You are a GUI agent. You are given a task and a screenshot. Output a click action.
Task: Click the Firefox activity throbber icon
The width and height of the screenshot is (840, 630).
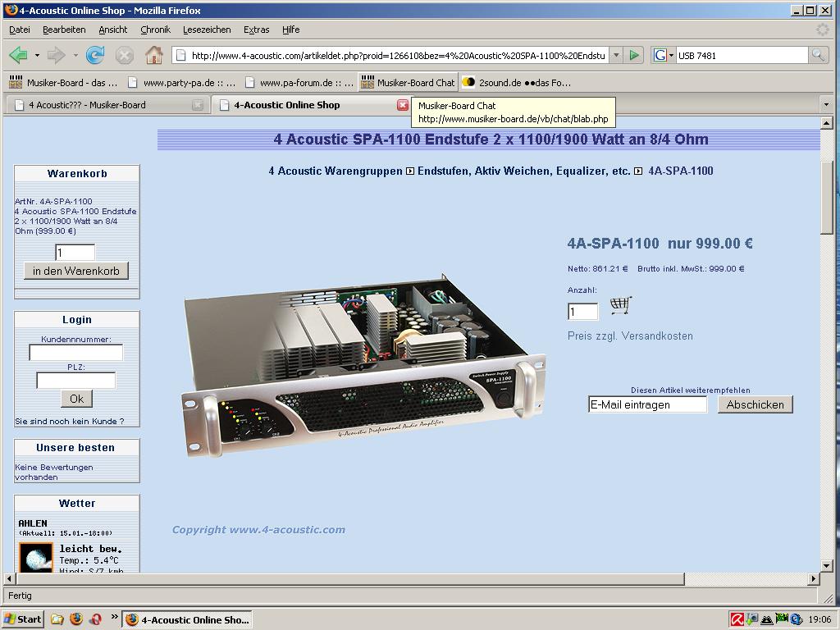click(x=823, y=30)
